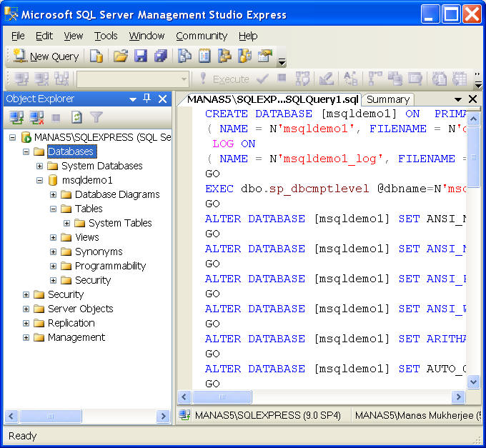Viewport: 486px width, 448px height.
Task: Click the Refresh icon in Object Explorer
Action: pos(76,118)
